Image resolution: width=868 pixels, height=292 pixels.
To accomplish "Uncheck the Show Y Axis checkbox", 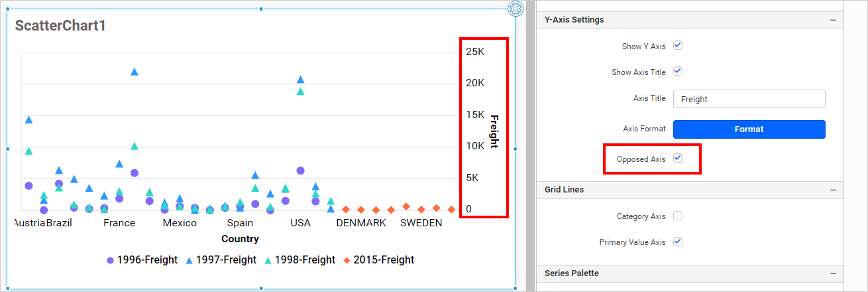I will pos(678,46).
